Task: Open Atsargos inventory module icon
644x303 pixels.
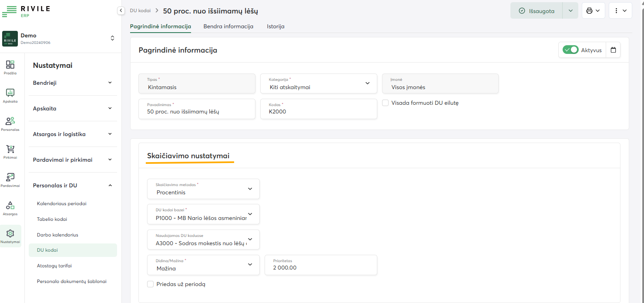Action: [10, 206]
